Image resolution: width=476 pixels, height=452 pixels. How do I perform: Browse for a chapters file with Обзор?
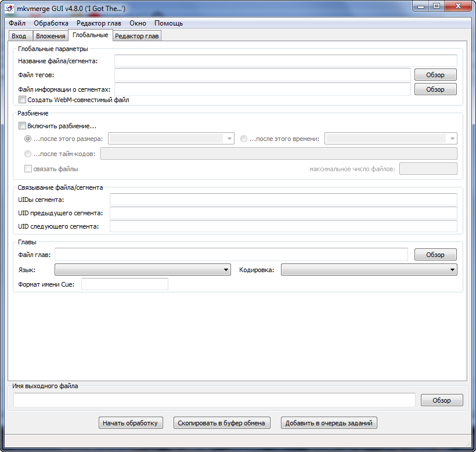tap(435, 255)
